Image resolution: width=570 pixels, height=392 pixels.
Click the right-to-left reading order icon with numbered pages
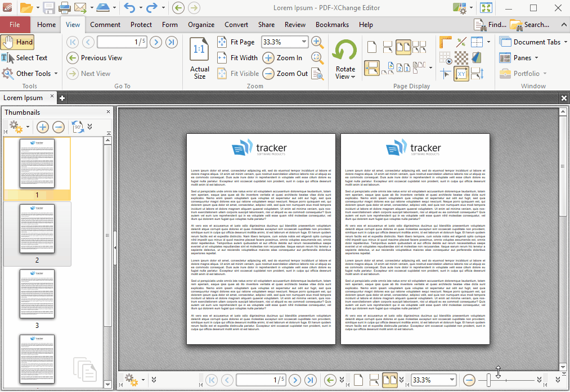tap(403, 68)
